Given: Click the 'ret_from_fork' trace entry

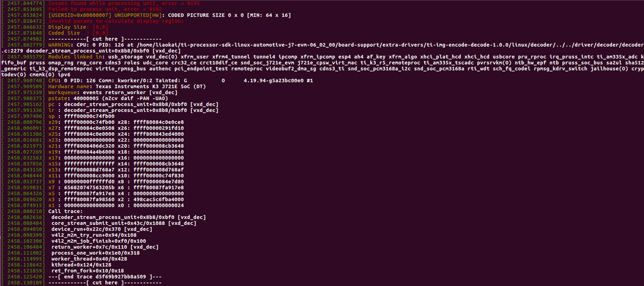Looking at the screenshot, I should [x=87, y=270].
